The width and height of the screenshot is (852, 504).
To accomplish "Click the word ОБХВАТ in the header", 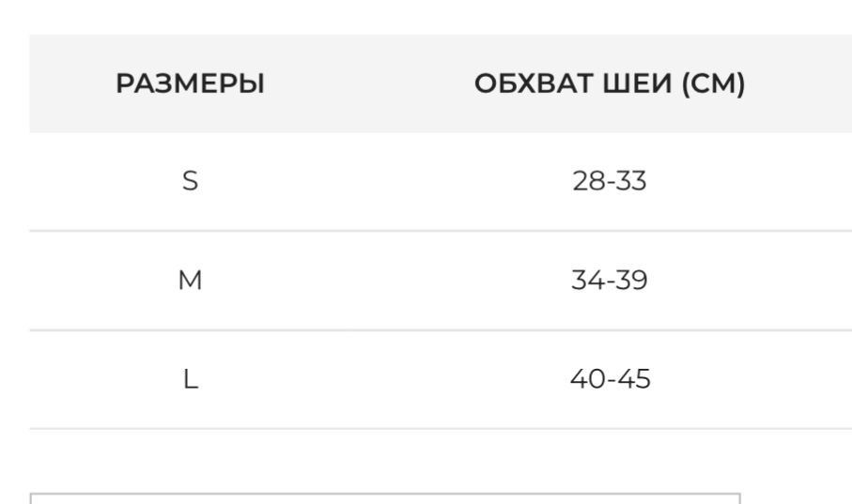I will click(530, 85).
